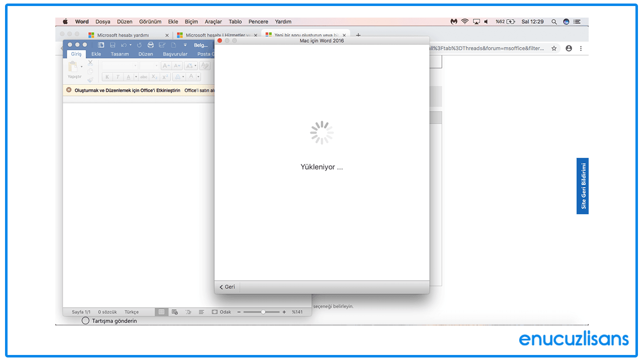Click the Format Painter brush icon
Viewport: 644px width, 362px height.
click(91, 79)
